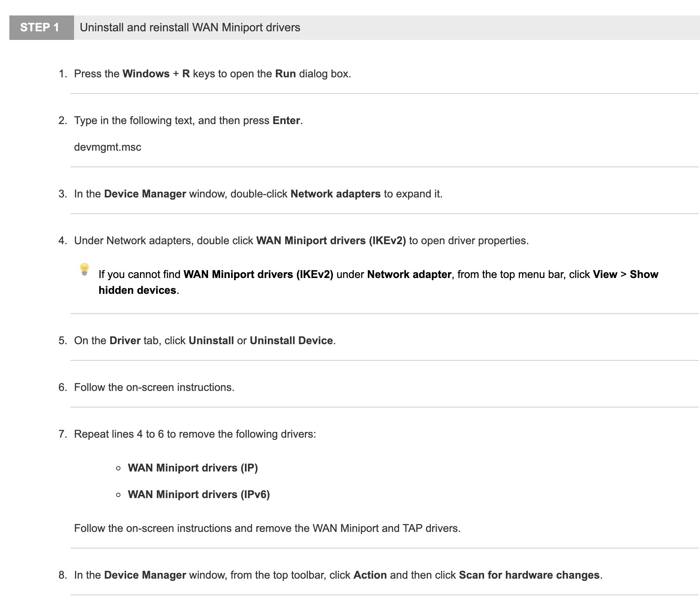Image resolution: width=700 pixels, height=597 pixels.
Task: Click the bold 'Enter' in step 2
Action: [286, 120]
